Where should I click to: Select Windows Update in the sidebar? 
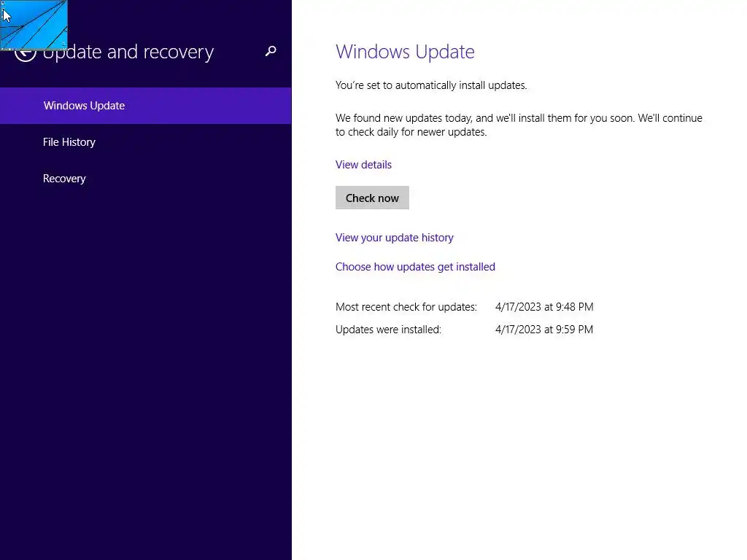tap(145, 106)
